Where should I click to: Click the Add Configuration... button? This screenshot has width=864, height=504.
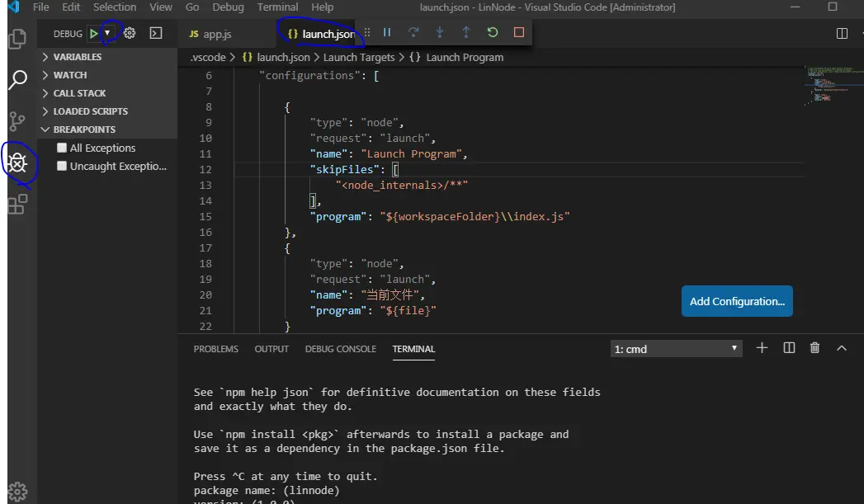pyautogui.click(x=737, y=301)
